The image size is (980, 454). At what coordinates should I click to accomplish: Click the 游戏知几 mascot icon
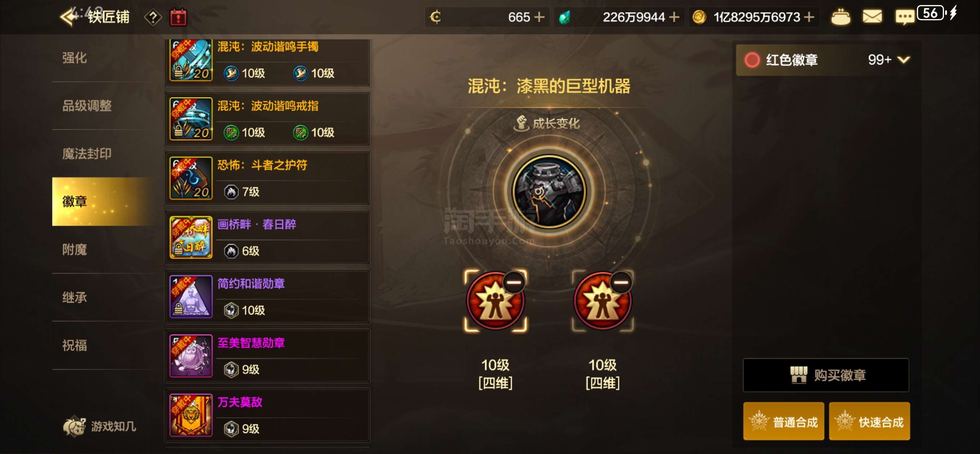coord(74,426)
